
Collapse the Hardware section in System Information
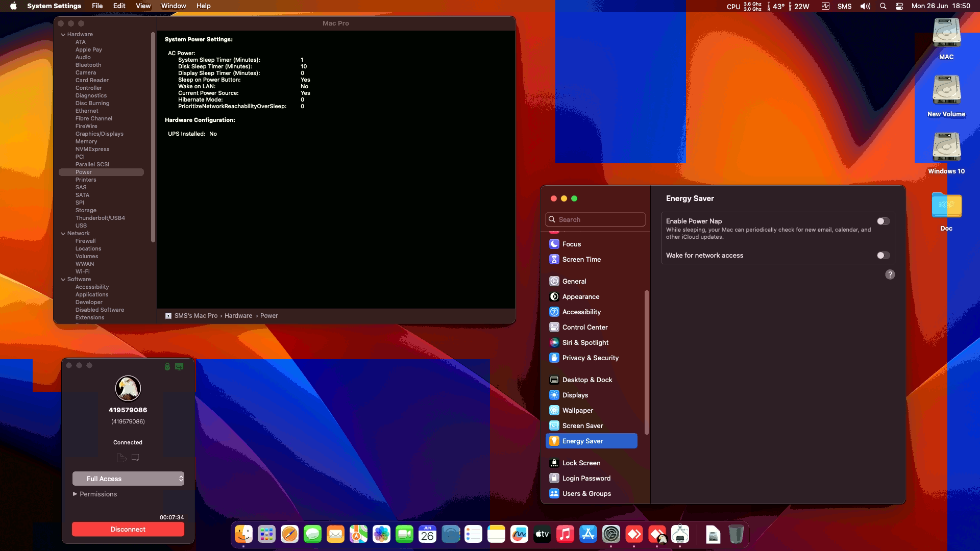point(63,35)
